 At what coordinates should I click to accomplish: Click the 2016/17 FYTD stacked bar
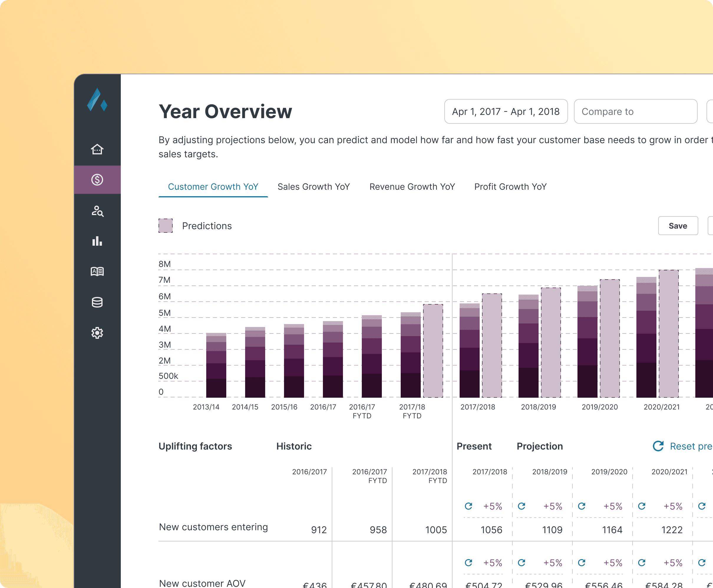372,356
